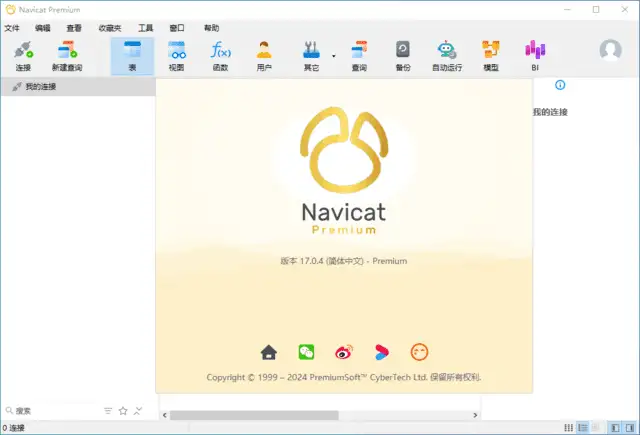The height and width of the screenshot is (435, 640).
Task: Open the Youku video icon
Action: pyautogui.click(x=381, y=352)
